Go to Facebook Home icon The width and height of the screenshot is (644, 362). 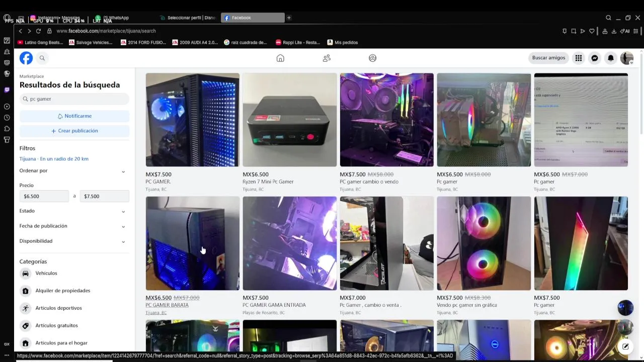click(x=280, y=58)
